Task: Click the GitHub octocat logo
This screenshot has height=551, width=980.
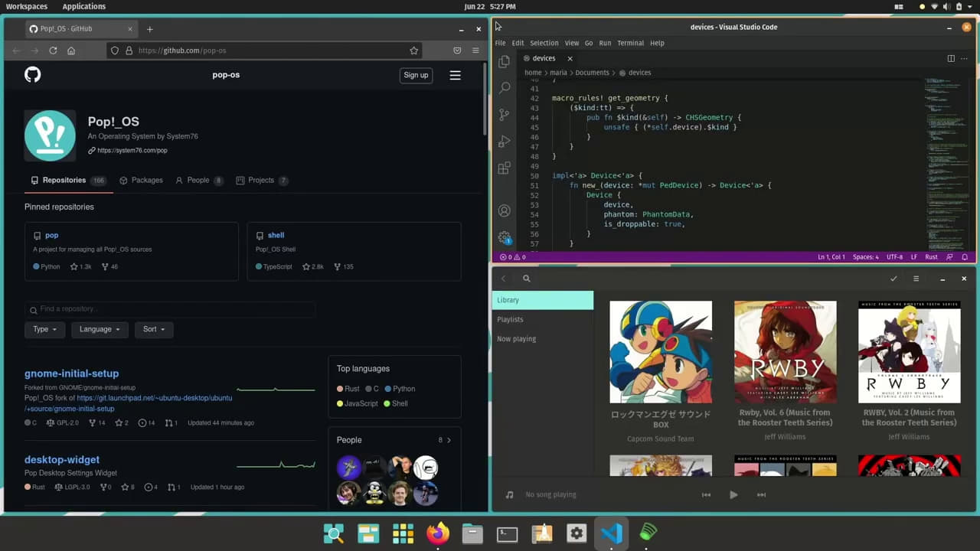Action: pyautogui.click(x=32, y=74)
